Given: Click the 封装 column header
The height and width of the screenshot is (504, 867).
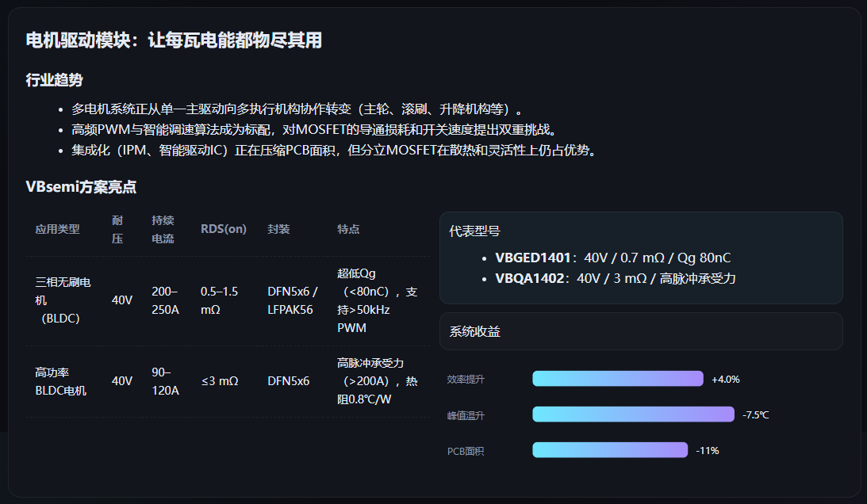Looking at the screenshot, I should click(278, 229).
